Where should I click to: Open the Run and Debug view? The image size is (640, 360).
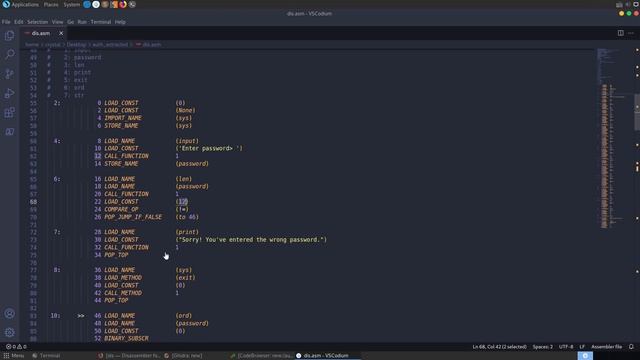pos(9,93)
